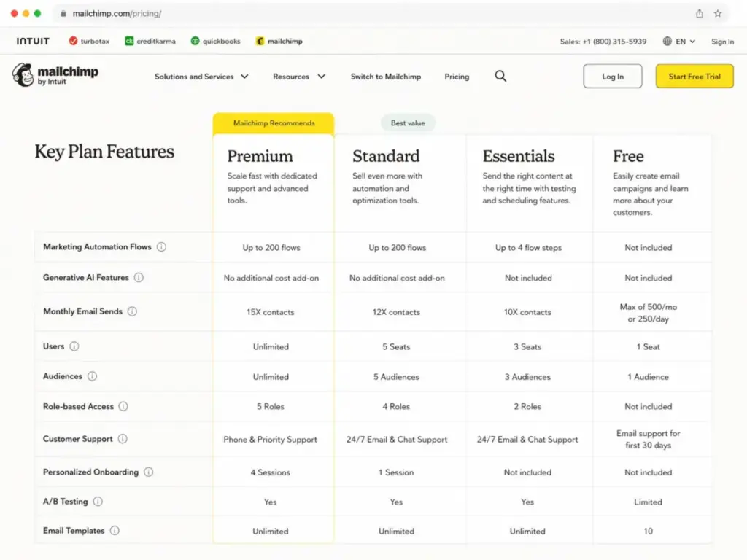Show info icon next to Audiences
Image resolution: width=747 pixels, height=560 pixels.
[92, 376]
